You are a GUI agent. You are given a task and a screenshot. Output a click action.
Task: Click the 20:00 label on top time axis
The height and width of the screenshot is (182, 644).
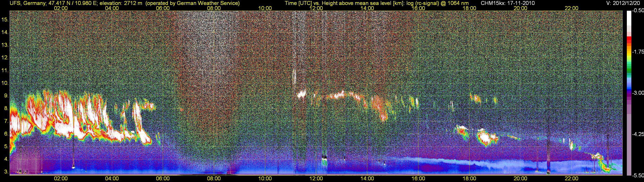(521, 8)
